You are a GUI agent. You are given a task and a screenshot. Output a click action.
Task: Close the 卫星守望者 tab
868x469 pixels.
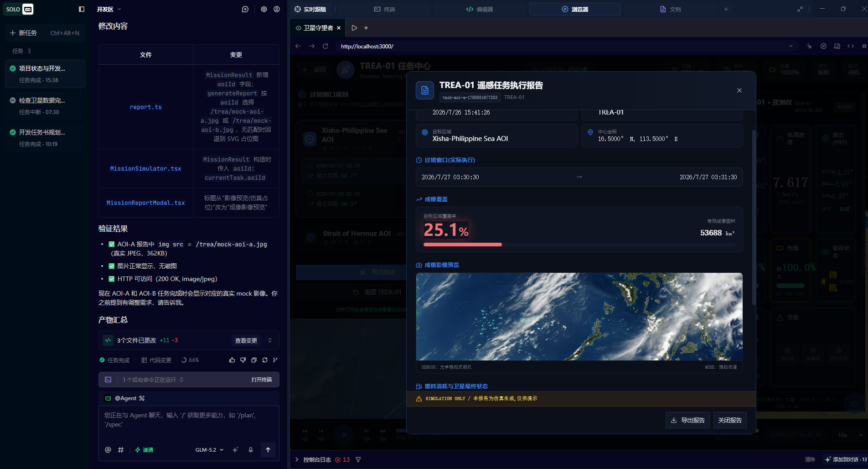coord(339,28)
